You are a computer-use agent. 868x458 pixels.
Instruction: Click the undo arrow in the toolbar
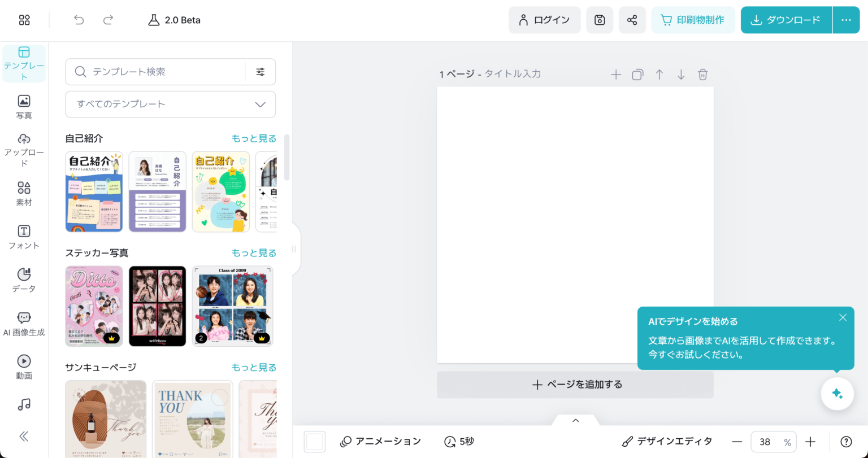click(x=79, y=20)
